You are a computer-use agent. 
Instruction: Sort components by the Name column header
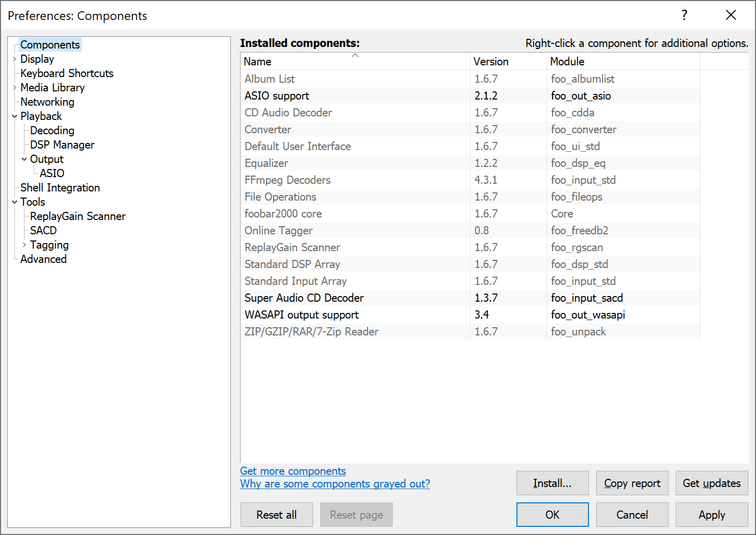click(355, 61)
